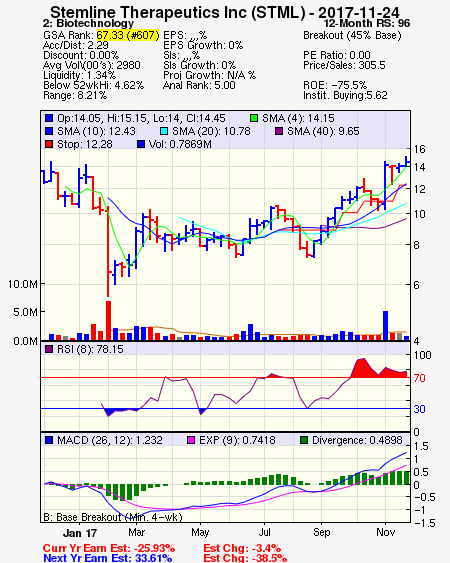Click the 'RSI (8): 78.15' label

point(90,349)
